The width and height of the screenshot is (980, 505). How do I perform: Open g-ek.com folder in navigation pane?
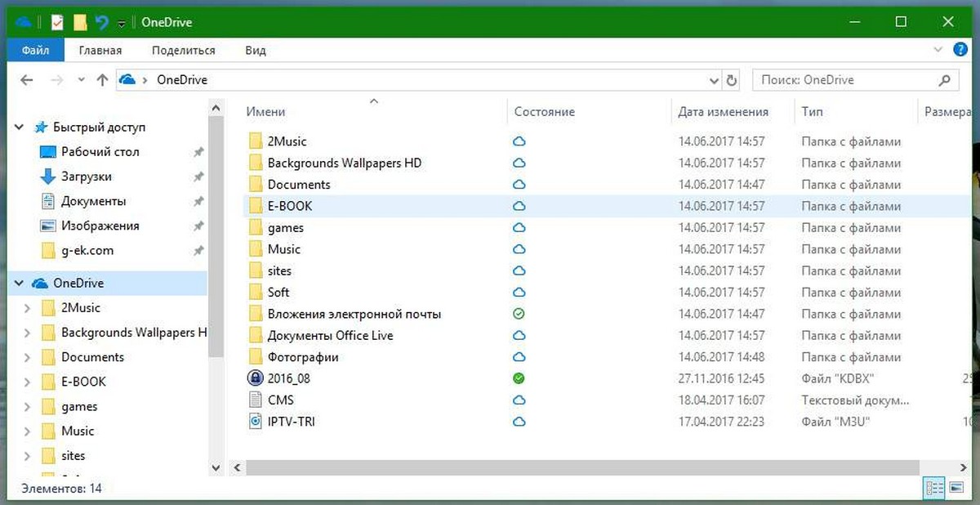[x=87, y=250]
